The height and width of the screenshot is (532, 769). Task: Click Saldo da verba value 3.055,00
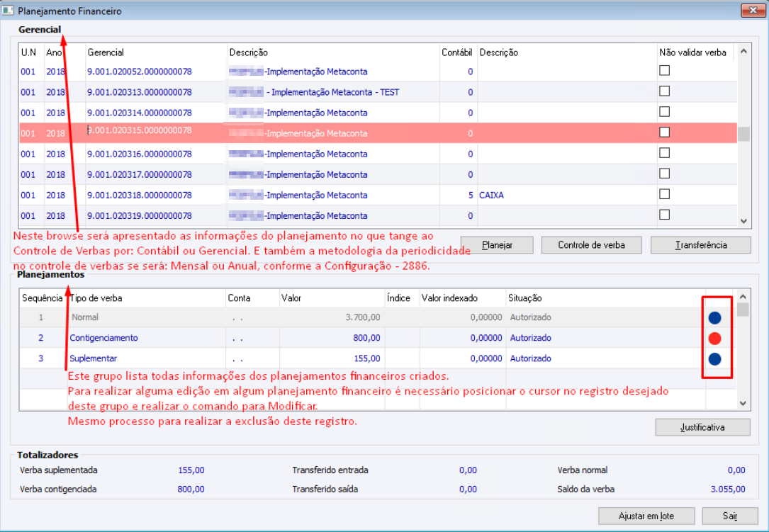click(x=728, y=489)
